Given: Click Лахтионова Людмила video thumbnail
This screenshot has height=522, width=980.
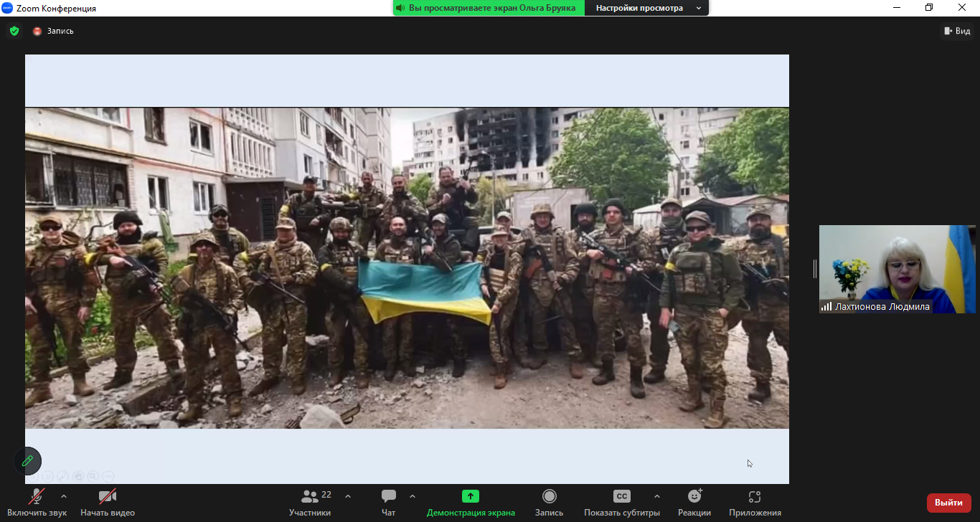Looking at the screenshot, I should [x=897, y=269].
